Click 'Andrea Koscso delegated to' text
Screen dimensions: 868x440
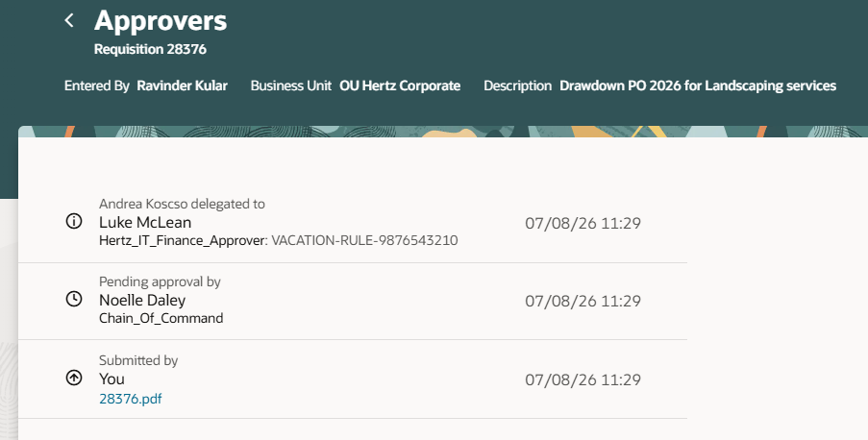coord(182,205)
